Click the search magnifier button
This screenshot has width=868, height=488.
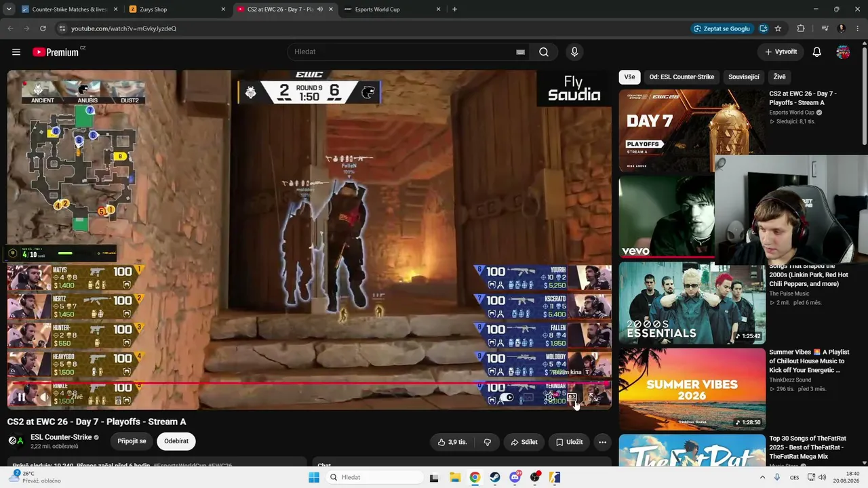pos(544,52)
